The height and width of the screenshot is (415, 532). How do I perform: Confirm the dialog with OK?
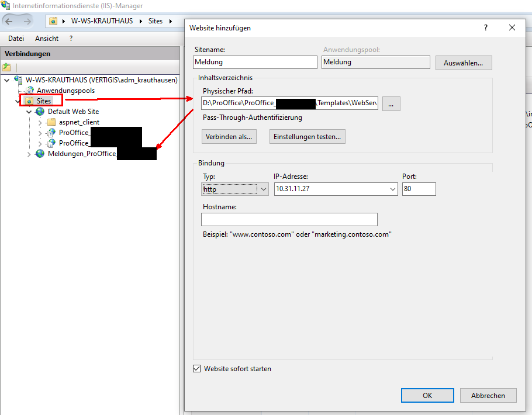427,395
